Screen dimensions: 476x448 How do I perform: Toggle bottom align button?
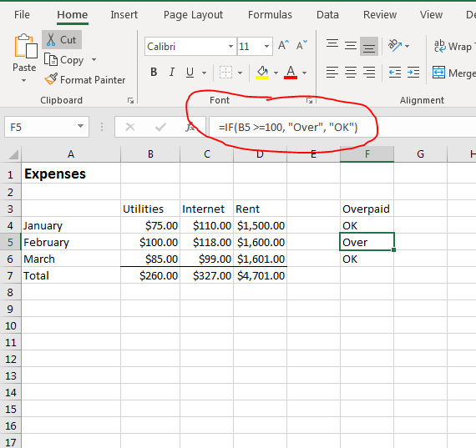[x=369, y=46]
